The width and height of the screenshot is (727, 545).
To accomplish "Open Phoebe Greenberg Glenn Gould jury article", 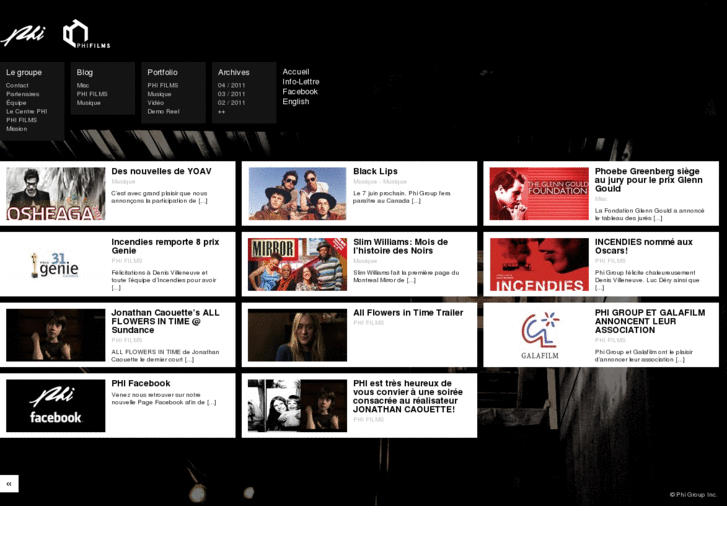I will (x=649, y=180).
